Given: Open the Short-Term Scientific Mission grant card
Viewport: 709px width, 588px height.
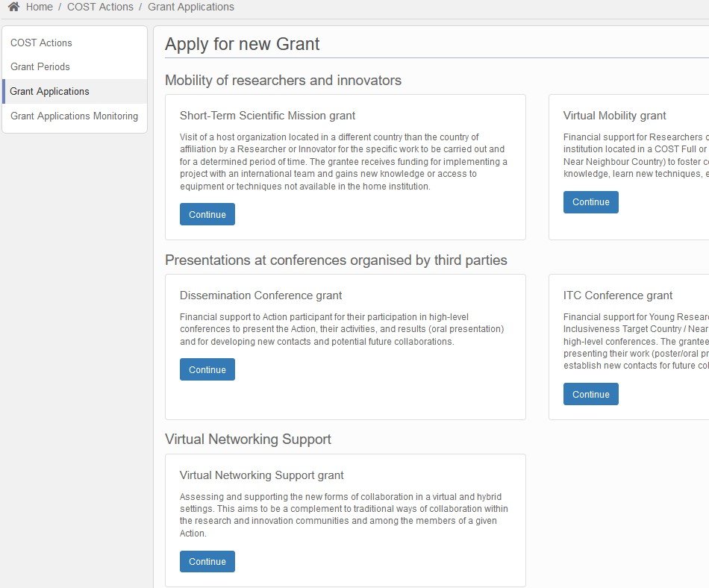Looking at the screenshot, I should click(x=267, y=116).
